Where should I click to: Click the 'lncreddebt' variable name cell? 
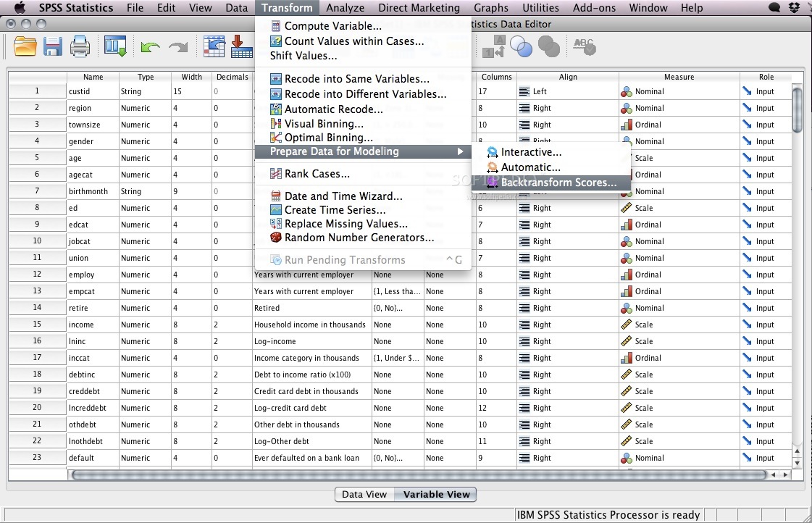[93, 408]
